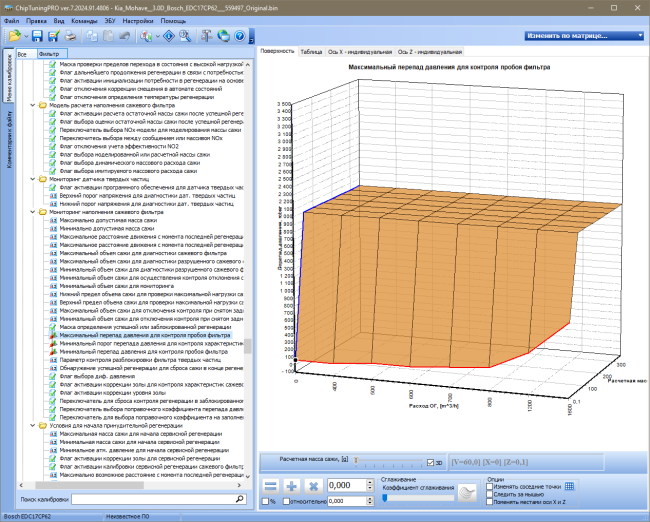The height and width of the screenshot is (522, 650).
Task: Select Максимально допустимая масса сажи item
Action: coord(108,220)
